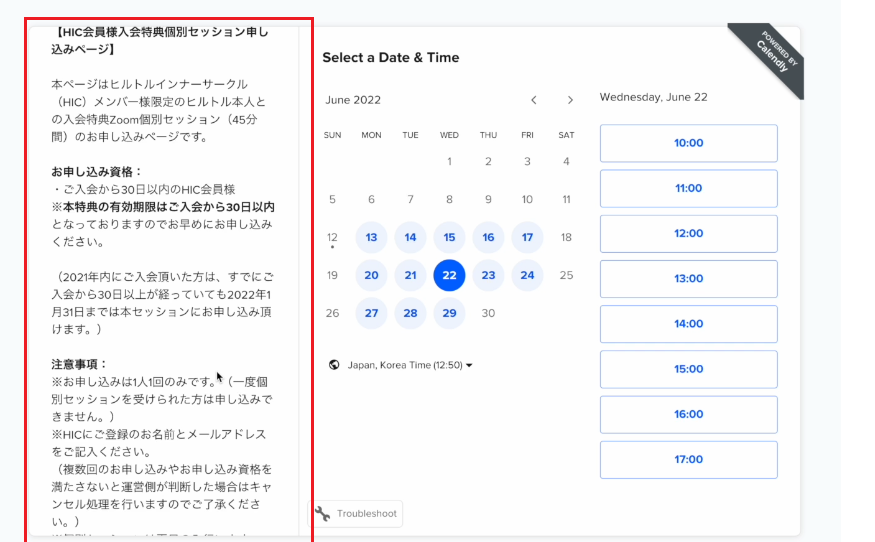Choose June 20 on the calendar
This screenshot has height=542, width=875.
pyautogui.click(x=371, y=275)
